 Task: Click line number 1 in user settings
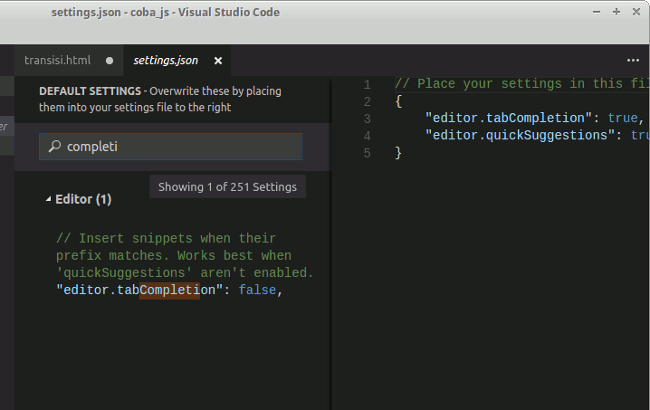pyautogui.click(x=367, y=85)
